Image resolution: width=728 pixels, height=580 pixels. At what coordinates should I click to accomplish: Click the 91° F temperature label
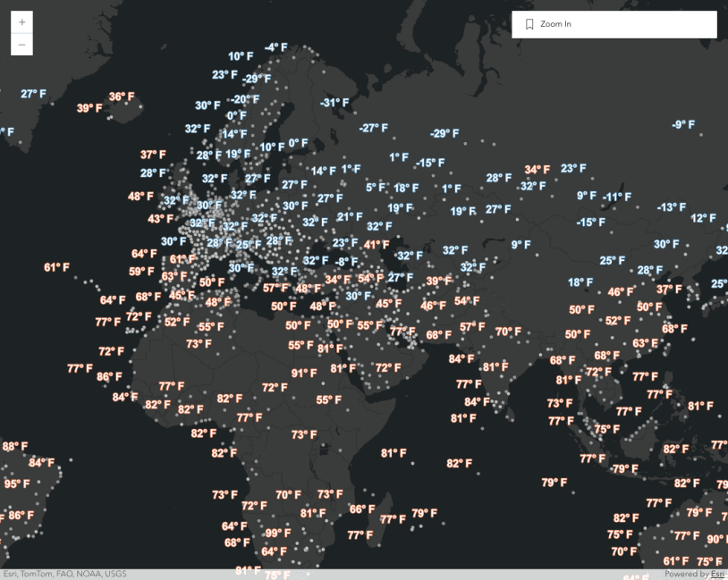tap(304, 374)
